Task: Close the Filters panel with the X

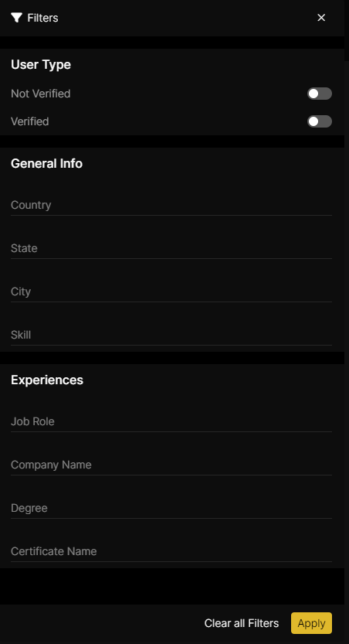Action: tap(321, 18)
